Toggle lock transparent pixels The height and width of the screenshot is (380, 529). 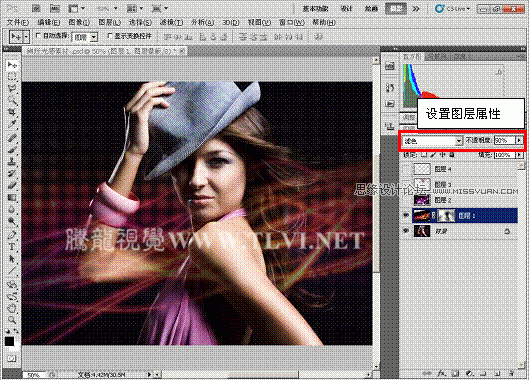pyautogui.click(x=424, y=155)
